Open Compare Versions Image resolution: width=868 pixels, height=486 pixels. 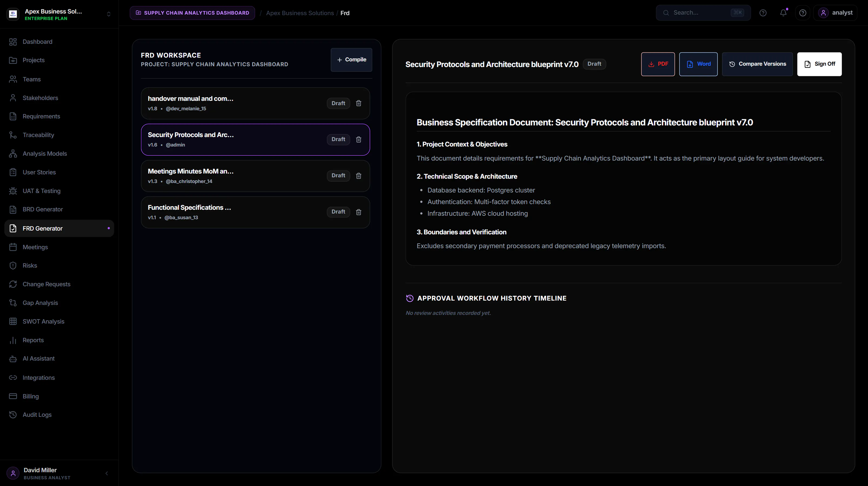click(757, 64)
